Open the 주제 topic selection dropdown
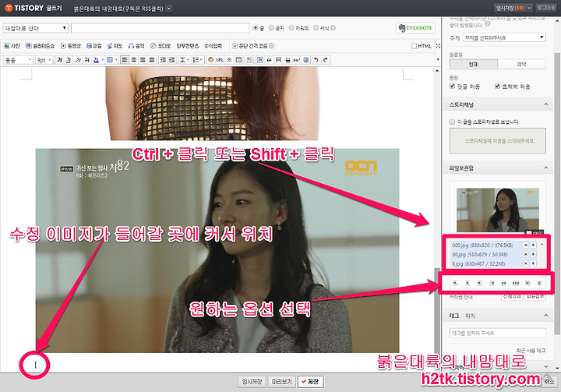Screen dimensions: 561x392 click(x=504, y=37)
